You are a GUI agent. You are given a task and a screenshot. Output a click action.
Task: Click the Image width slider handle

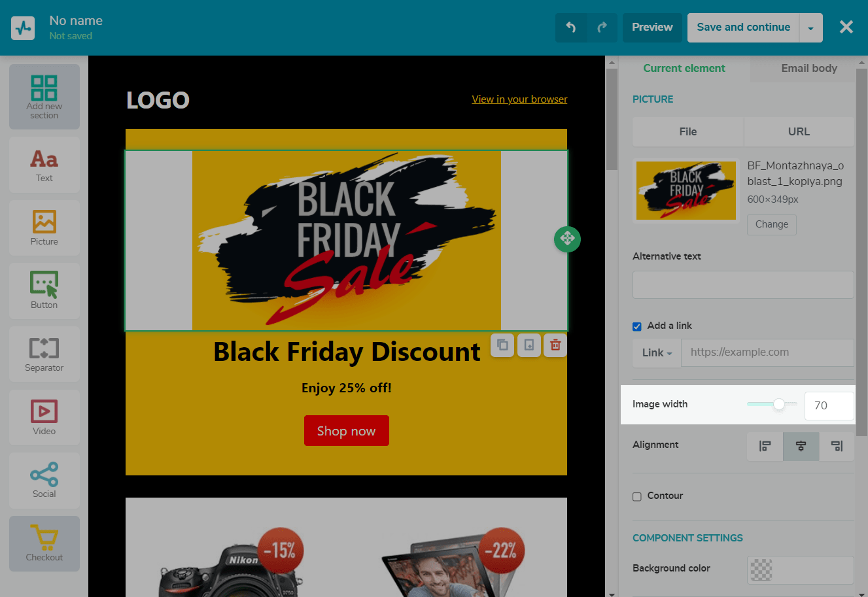coord(778,404)
